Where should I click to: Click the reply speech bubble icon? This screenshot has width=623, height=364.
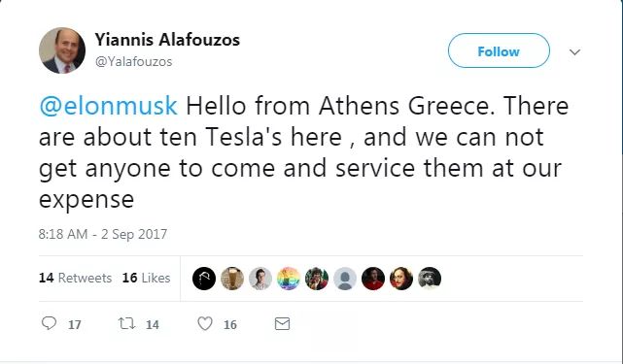pos(49,323)
